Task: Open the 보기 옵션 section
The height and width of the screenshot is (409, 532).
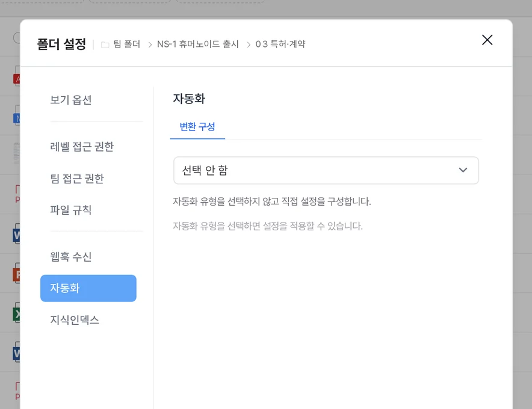Action: 71,100
